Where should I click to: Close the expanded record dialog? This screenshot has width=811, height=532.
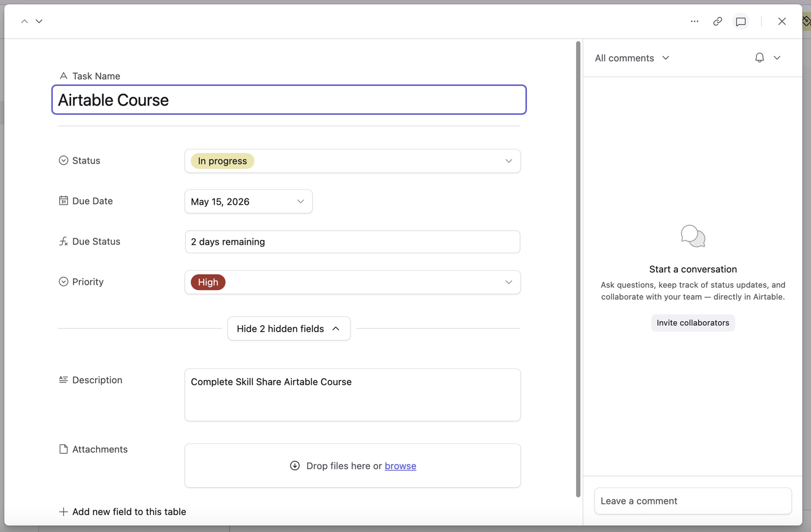[782, 21]
